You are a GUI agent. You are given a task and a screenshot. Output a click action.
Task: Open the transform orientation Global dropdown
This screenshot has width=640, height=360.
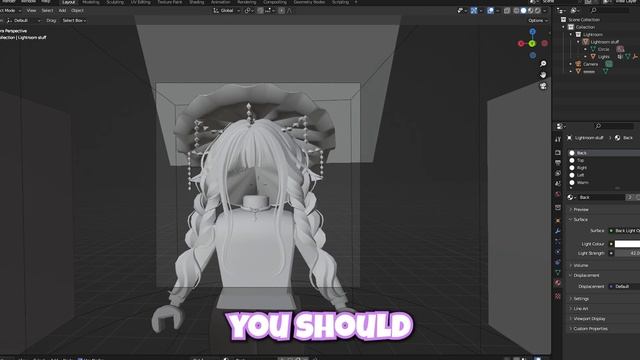[x=226, y=11]
